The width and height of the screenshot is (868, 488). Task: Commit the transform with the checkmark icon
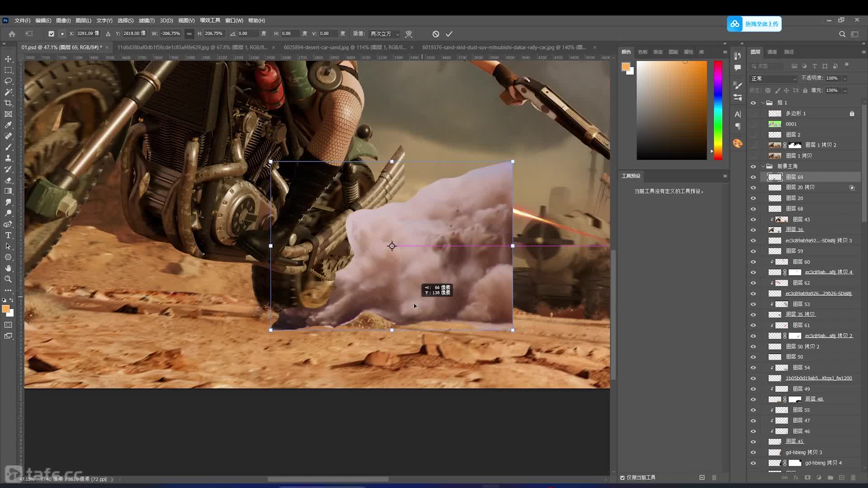pos(449,34)
